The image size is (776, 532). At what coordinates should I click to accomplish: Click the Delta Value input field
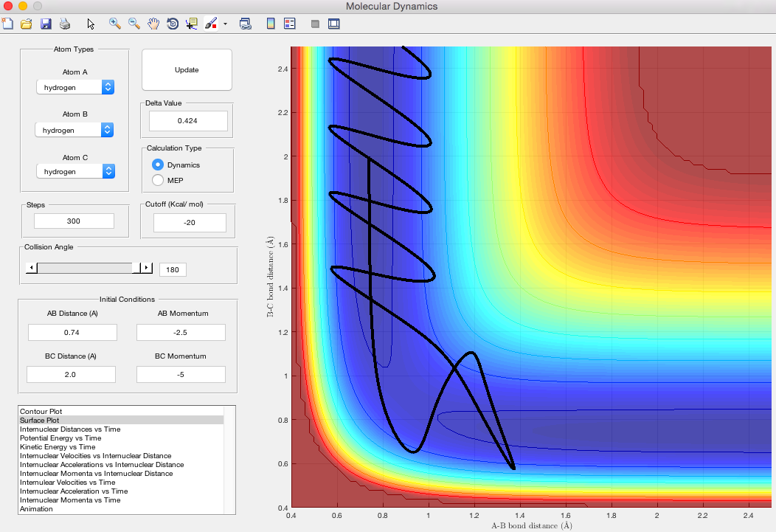(188, 120)
